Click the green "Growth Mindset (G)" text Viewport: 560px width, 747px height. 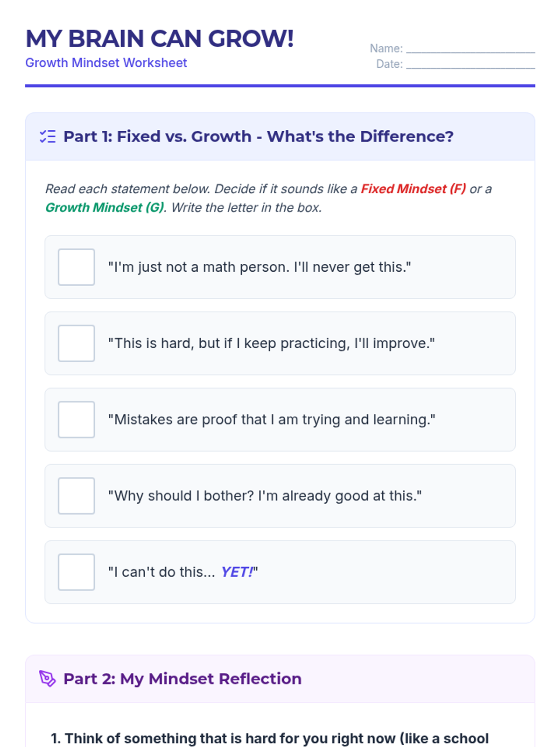105,207
